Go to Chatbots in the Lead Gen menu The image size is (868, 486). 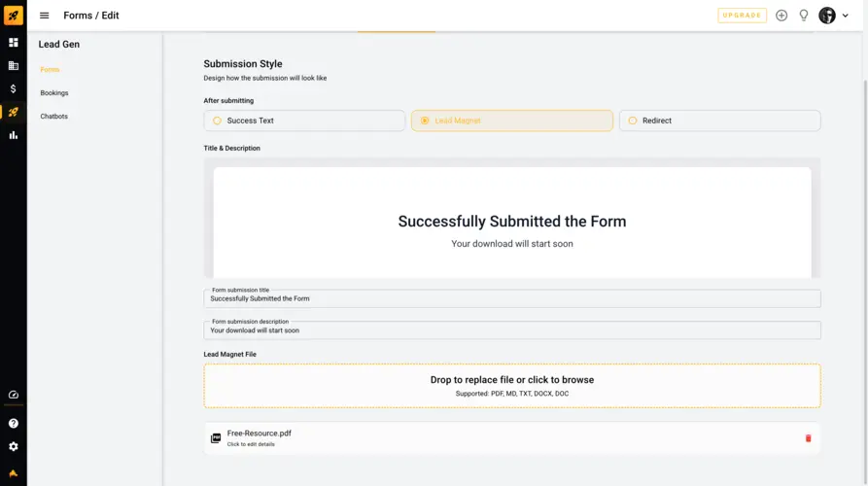53,117
